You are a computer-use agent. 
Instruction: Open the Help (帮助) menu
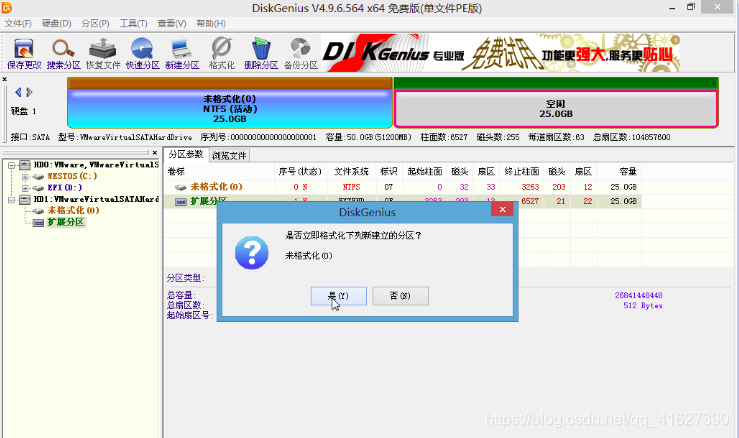[x=211, y=23]
